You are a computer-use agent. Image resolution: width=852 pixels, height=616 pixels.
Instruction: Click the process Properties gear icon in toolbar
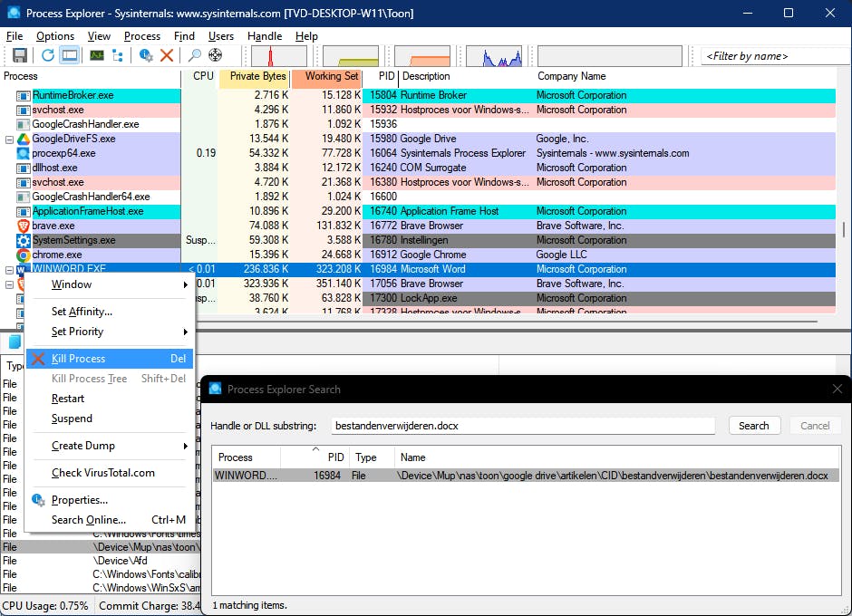click(x=146, y=55)
